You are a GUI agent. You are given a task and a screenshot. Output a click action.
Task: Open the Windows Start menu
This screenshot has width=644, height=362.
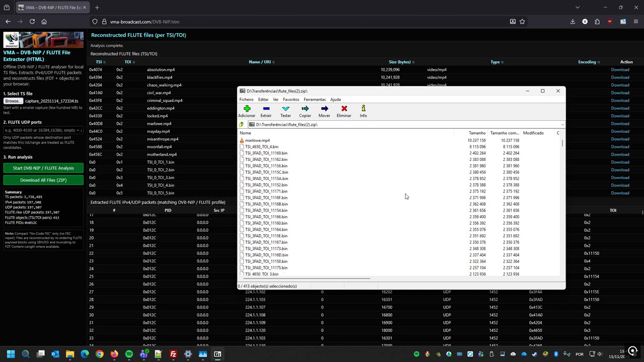click(11, 354)
